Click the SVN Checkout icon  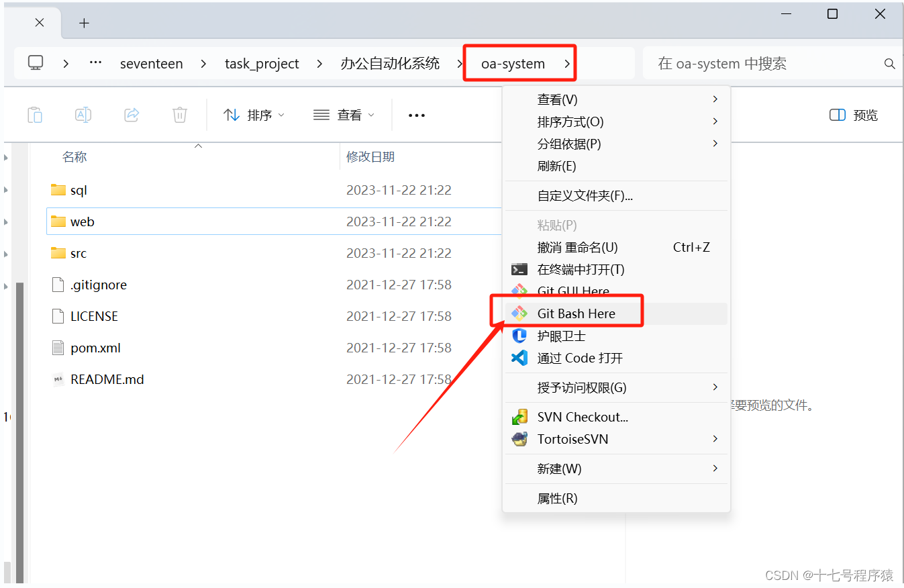(x=519, y=417)
